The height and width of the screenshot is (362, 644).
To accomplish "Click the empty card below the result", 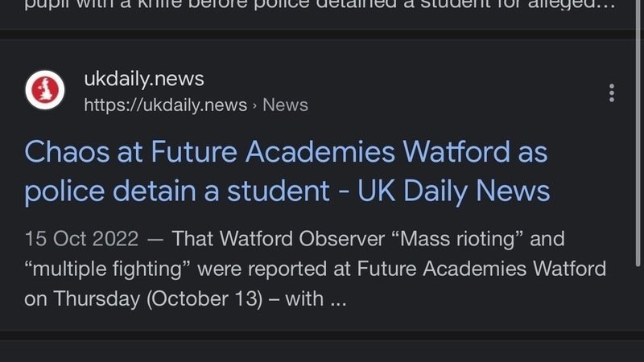I will click(x=322, y=351).
